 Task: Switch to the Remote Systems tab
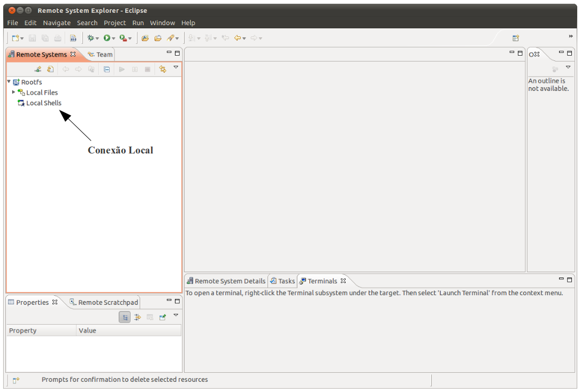(x=41, y=55)
